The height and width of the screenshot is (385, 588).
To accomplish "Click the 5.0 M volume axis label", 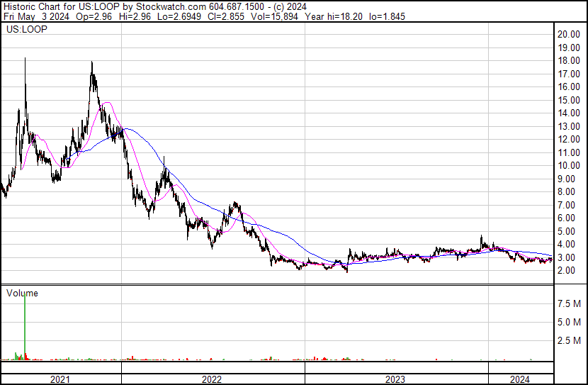I will 569,322.
